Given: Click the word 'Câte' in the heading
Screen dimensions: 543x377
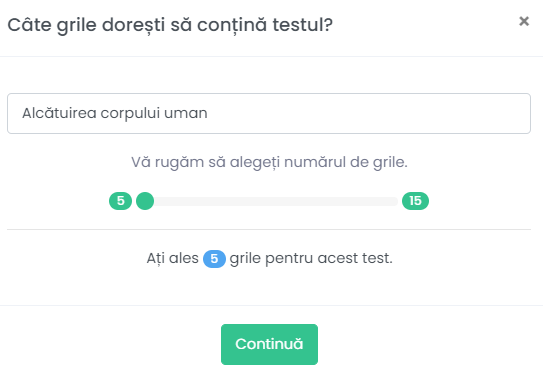Looking at the screenshot, I should click(x=29, y=25).
